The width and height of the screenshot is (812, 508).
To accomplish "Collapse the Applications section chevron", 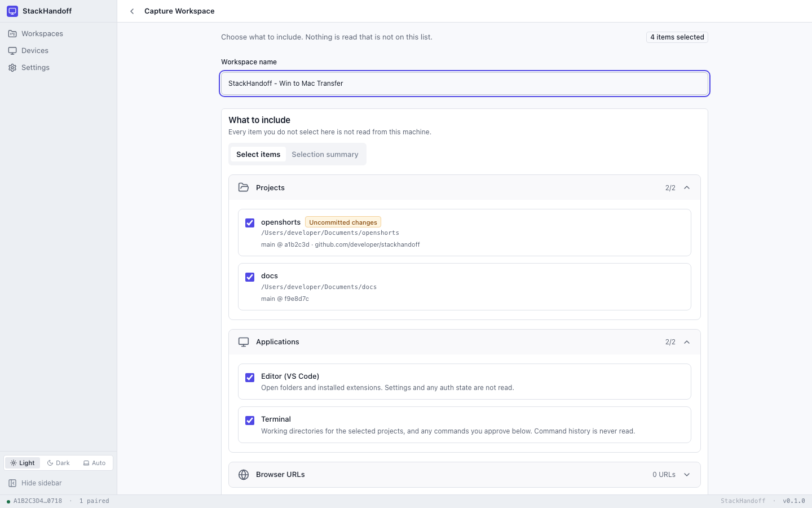I will pos(687,342).
